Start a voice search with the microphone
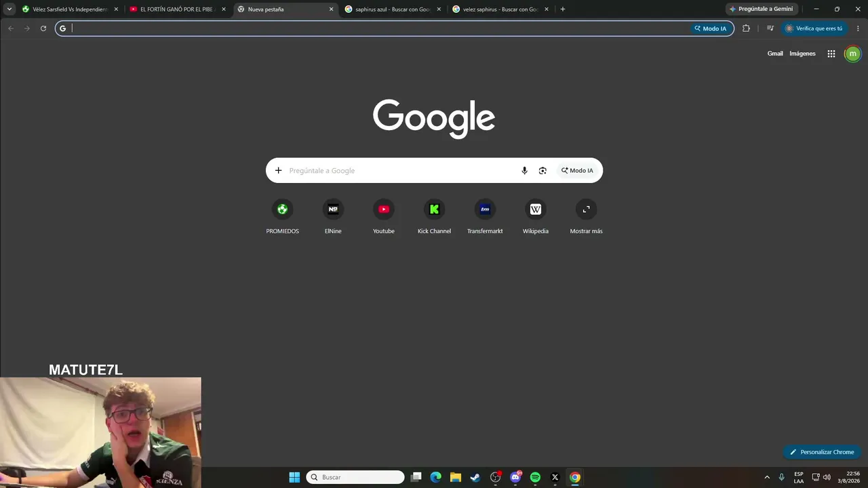Viewport: 868px width, 488px height. 524,171
